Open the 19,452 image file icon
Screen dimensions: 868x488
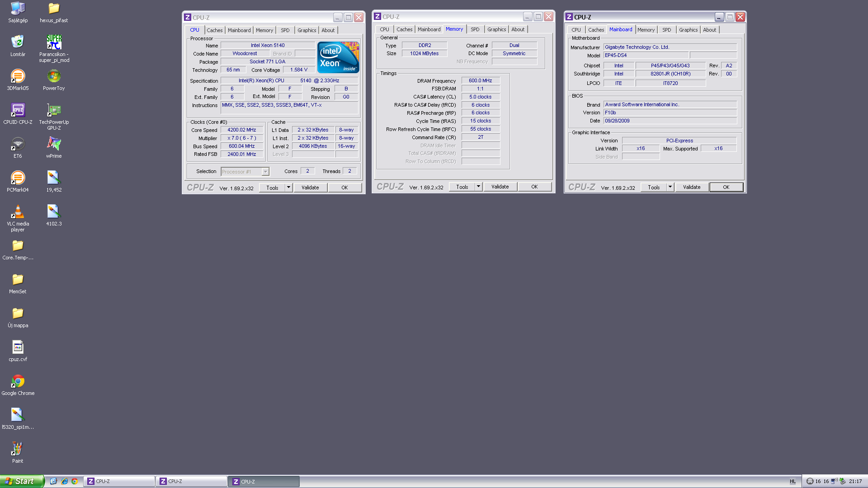pyautogui.click(x=54, y=178)
